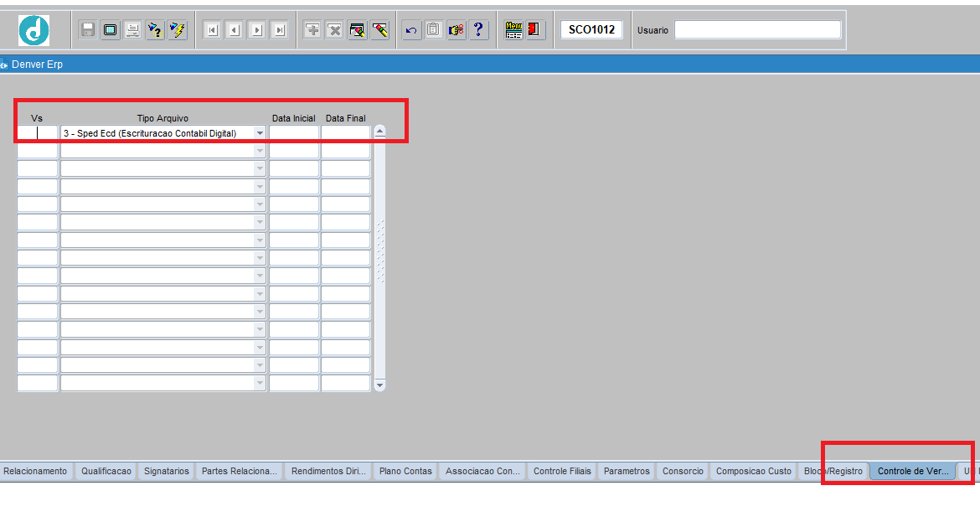The width and height of the screenshot is (980, 522).
Task: Go to the first record
Action: point(213,30)
